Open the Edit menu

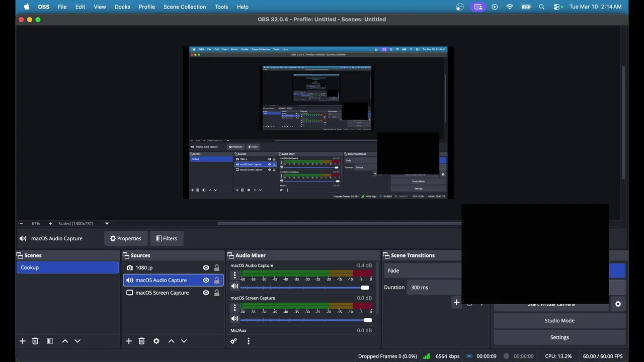pyautogui.click(x=80, y=7)
